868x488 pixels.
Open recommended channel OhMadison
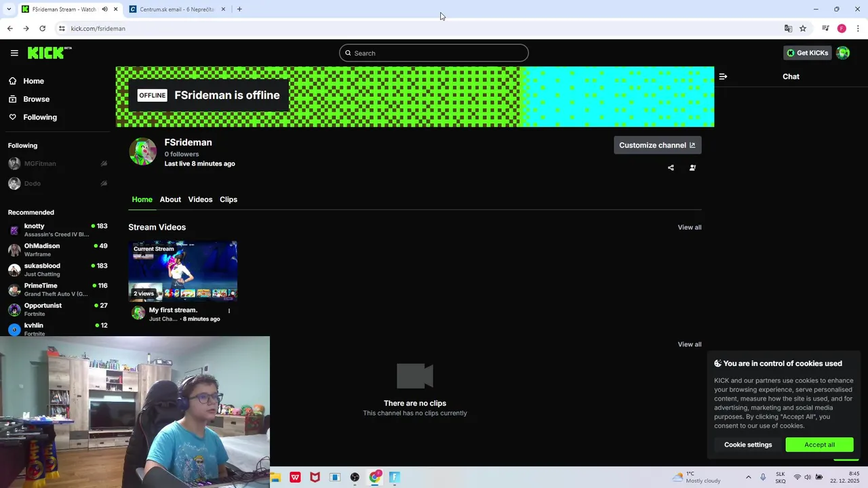tap(57, 249)
